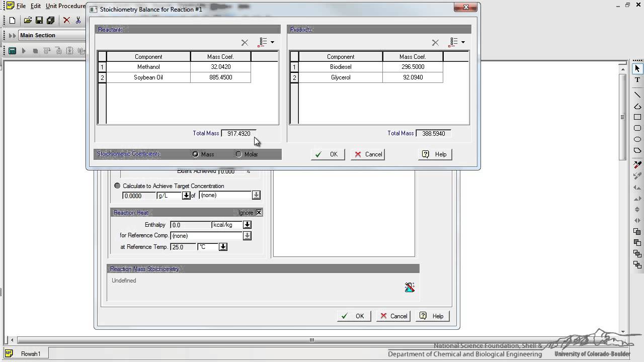Click the scissors Cut icon

coord(78,21)
